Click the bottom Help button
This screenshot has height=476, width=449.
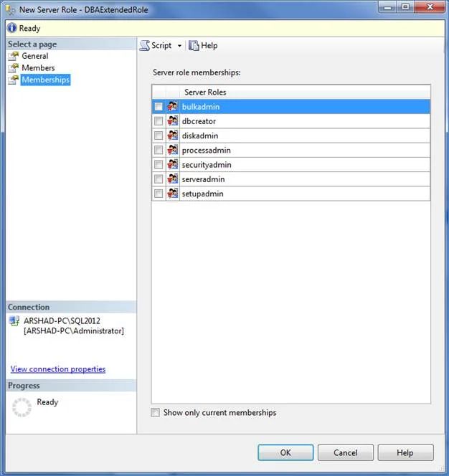405,452
